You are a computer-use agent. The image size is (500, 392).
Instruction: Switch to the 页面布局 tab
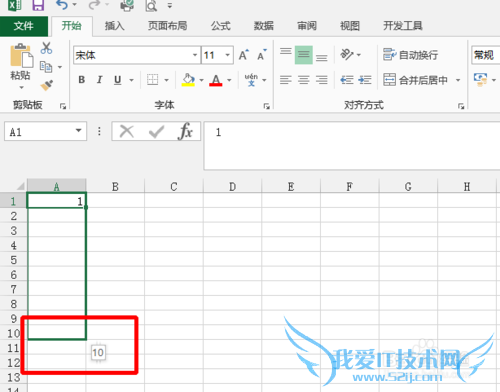point(167,26)
